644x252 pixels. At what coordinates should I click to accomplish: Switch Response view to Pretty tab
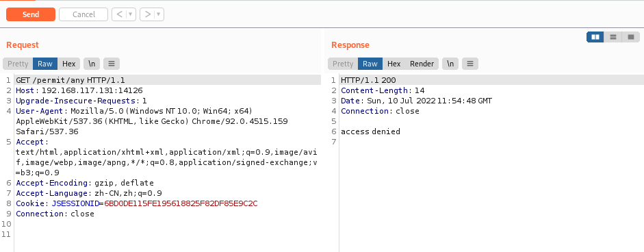point(343,64)
